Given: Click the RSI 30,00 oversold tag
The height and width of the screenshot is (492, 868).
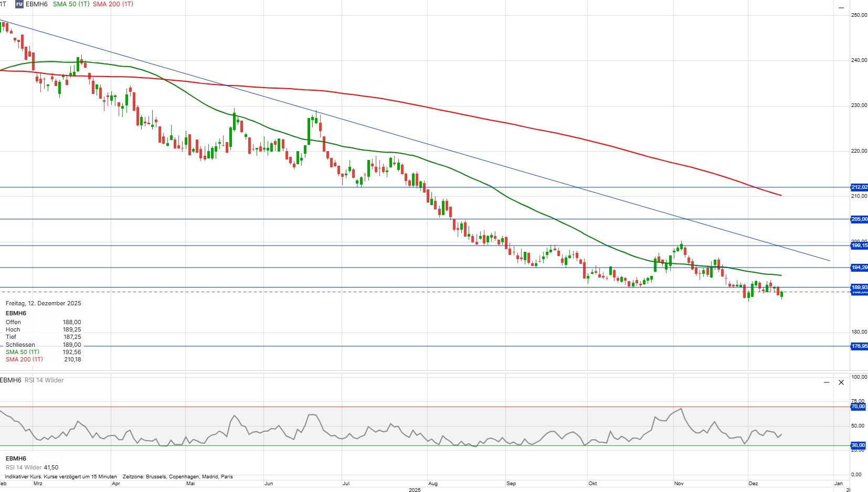Looking at the screenshot, I should pos(858,445).
